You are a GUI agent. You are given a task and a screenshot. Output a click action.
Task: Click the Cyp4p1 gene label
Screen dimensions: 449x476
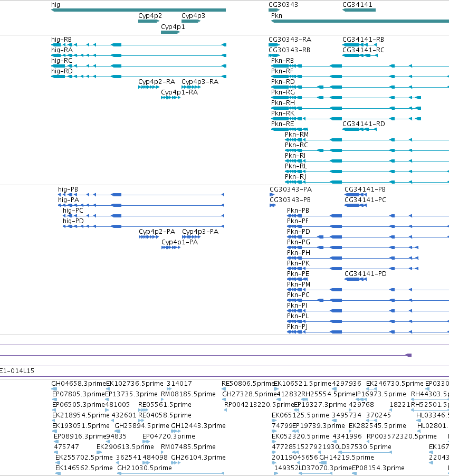pyautogui.click(x=173, y=27)
